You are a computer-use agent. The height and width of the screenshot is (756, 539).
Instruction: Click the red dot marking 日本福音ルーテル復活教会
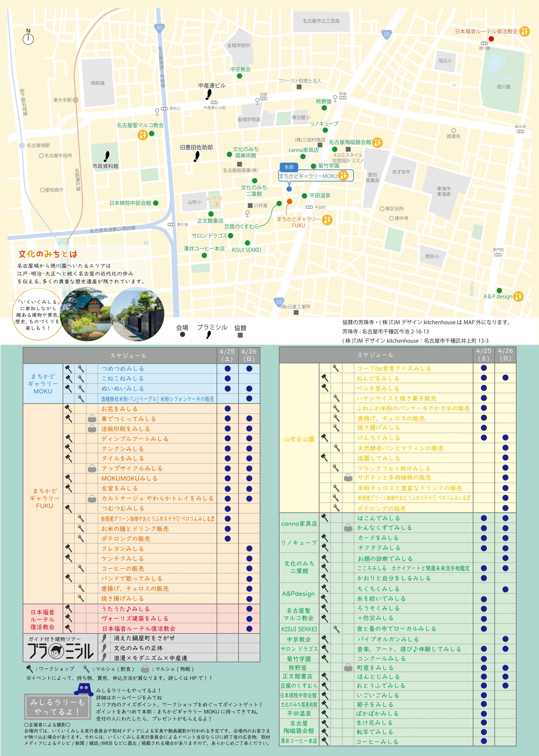[x=491, y=39]
